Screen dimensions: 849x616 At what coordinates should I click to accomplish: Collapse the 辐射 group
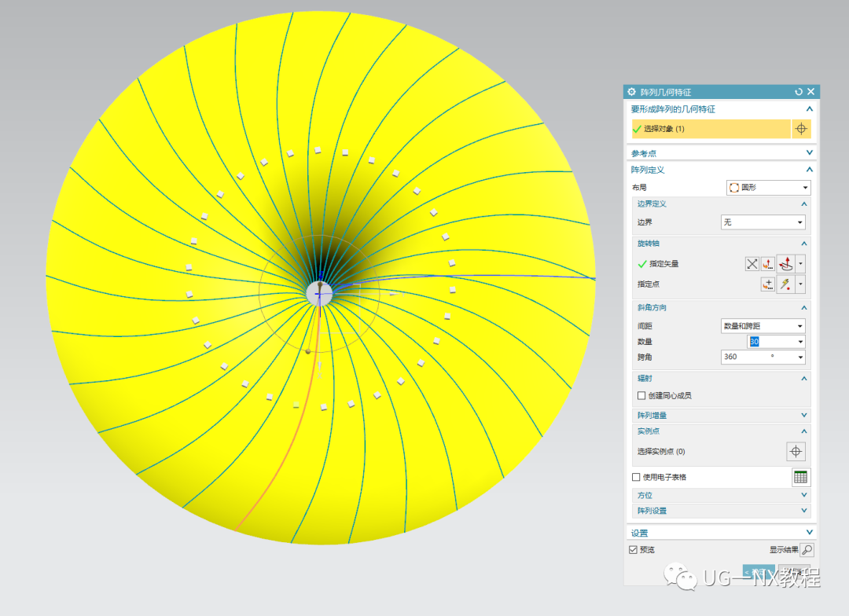(804, 379)
